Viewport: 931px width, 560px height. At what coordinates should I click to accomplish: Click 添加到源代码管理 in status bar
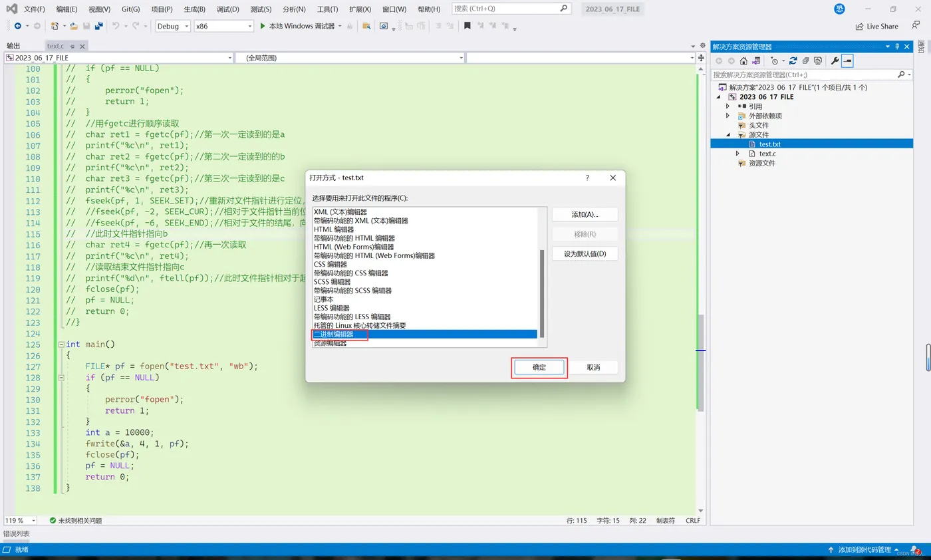[864, 550]
